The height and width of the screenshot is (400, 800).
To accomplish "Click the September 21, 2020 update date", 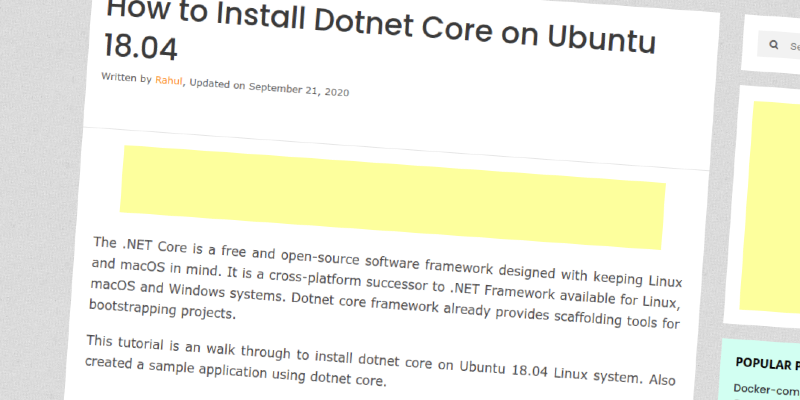I will pos(299,88).
